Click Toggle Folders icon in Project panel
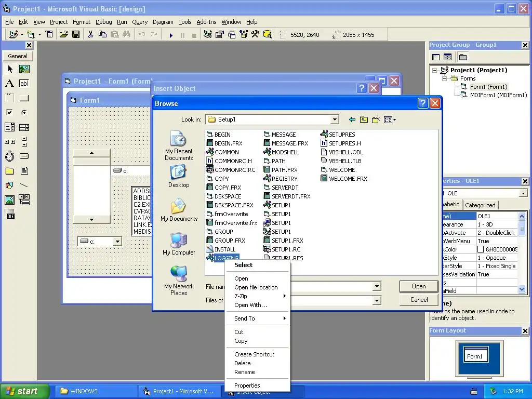The width and height of the screenshot is (532, 399). pyautogui.click(x=463, y=57)
